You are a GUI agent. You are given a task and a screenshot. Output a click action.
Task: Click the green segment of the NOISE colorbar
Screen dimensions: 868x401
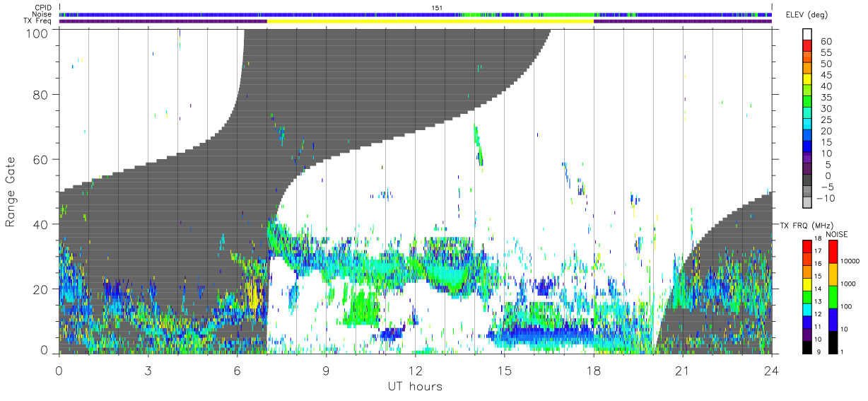pyautogui.click(x=833, y=296)
